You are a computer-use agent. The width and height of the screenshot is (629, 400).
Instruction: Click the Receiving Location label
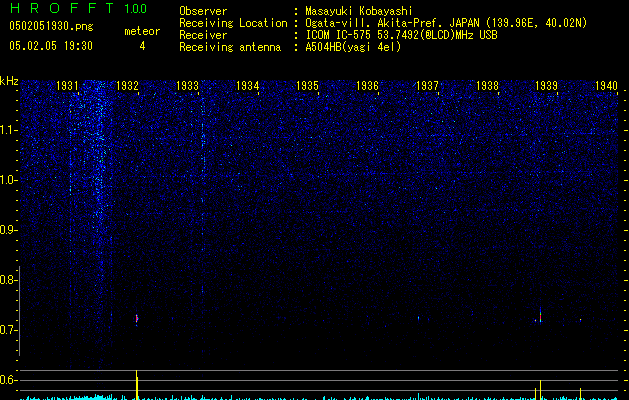click(233, 23)
